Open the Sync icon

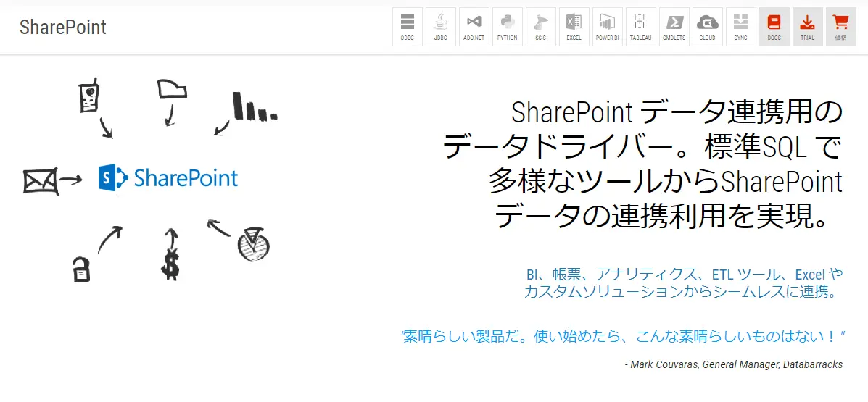pyautogui.click(x=740, y=27)
